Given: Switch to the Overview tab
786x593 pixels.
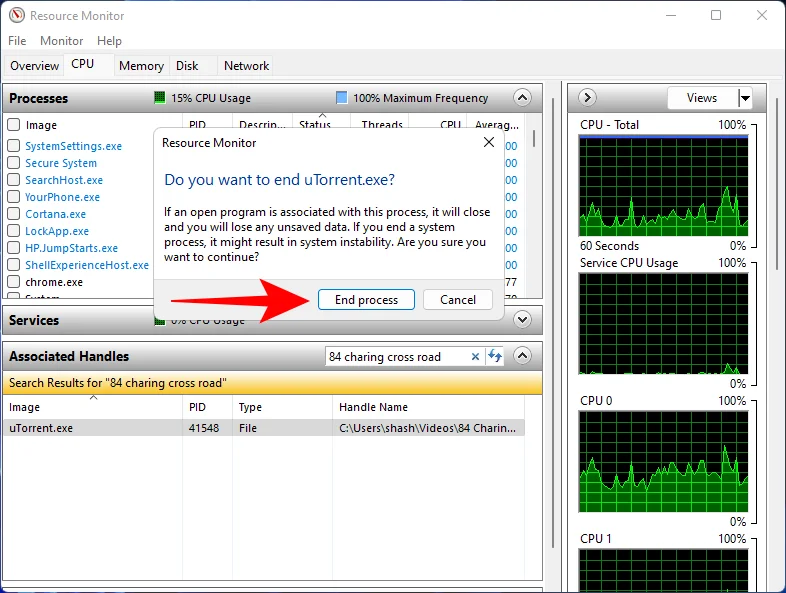Looking at the screenshot, I should point(34,66).
